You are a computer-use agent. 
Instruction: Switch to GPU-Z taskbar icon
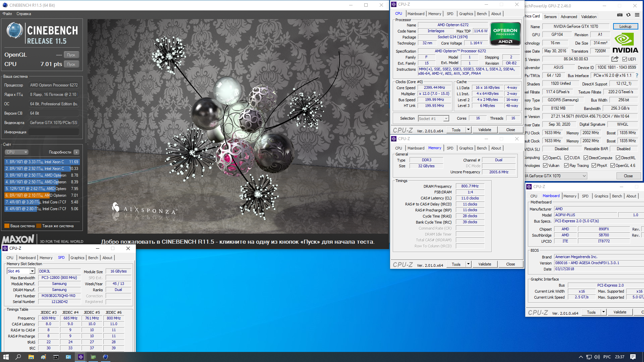93,357
